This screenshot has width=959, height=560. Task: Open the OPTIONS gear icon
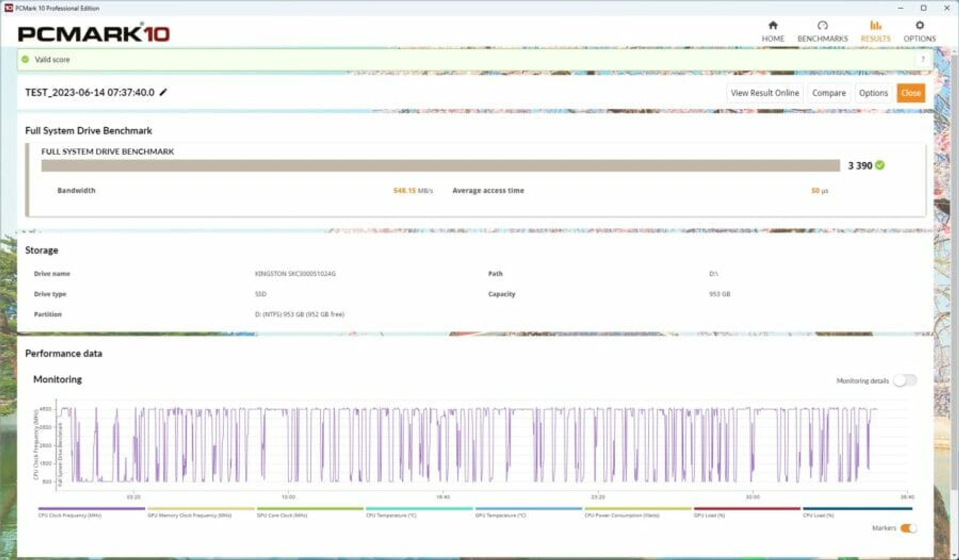coord(919,25)
